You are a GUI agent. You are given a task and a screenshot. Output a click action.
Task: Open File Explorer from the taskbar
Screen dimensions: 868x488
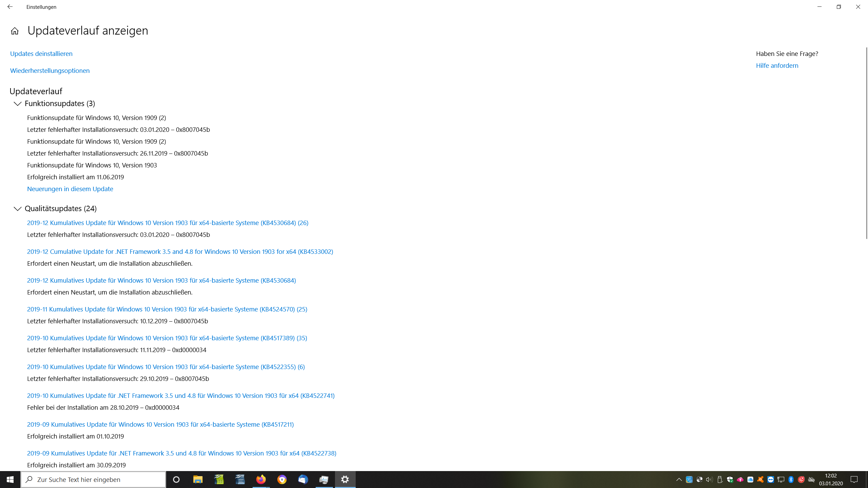pos(198,479)
